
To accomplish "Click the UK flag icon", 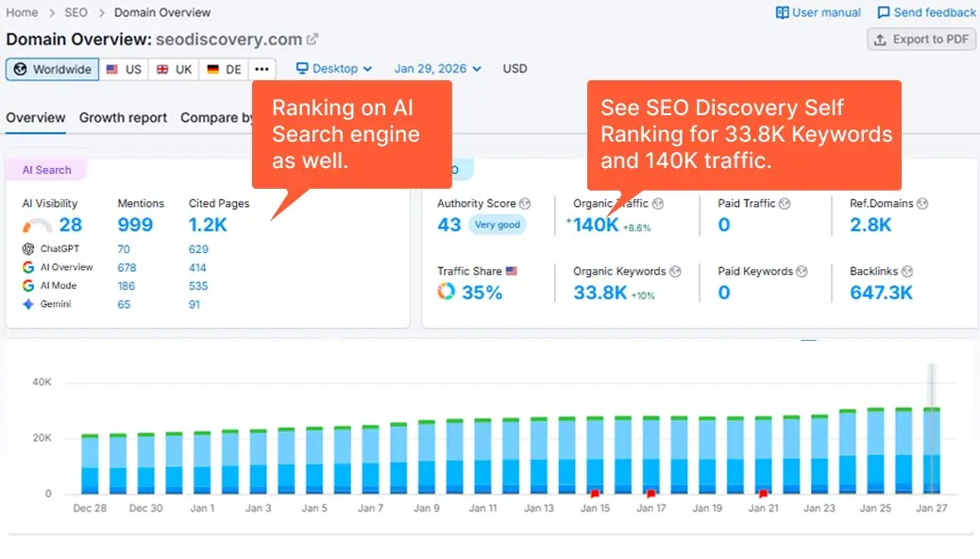I will pyautogui.click(x=162, y=69).
